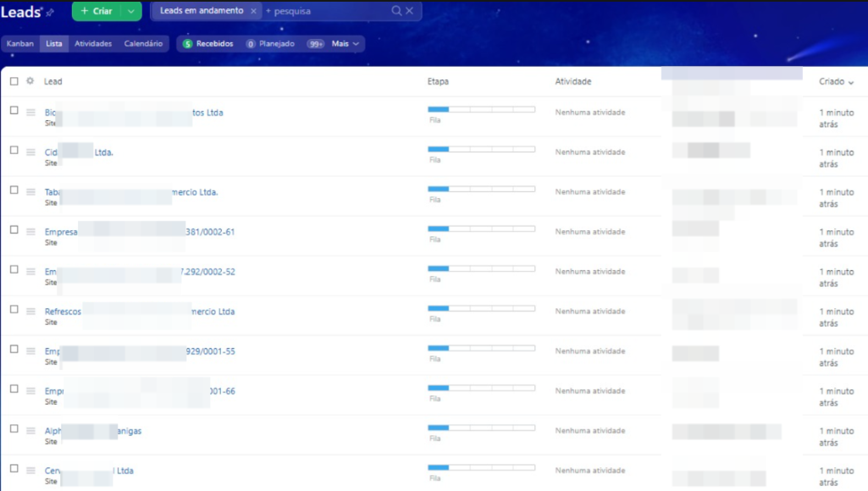This screenshot has height=491, width=868.
Task: Pin the Leads page with pin icon
Action: click(50, 13)
